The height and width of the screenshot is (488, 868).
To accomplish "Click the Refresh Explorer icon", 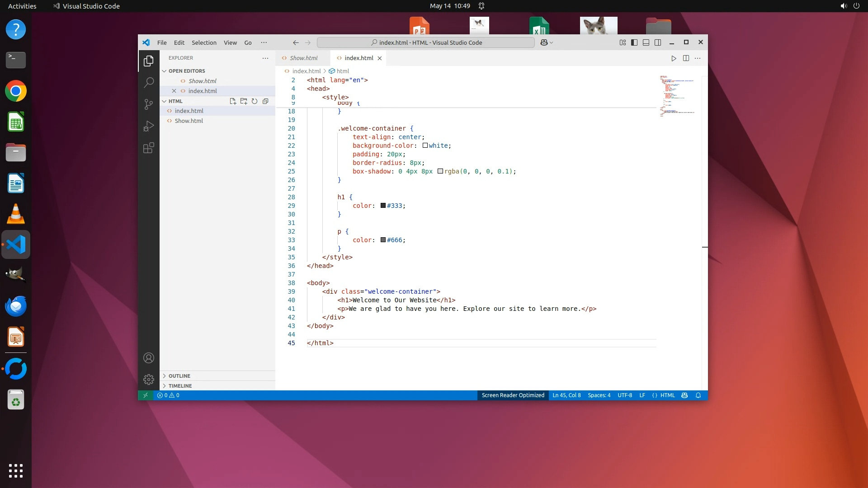I will tap(255, 101).
